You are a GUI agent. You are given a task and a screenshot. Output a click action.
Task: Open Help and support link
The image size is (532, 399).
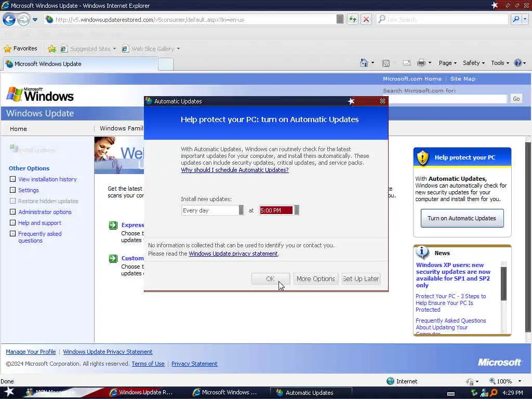coord(39,223)
